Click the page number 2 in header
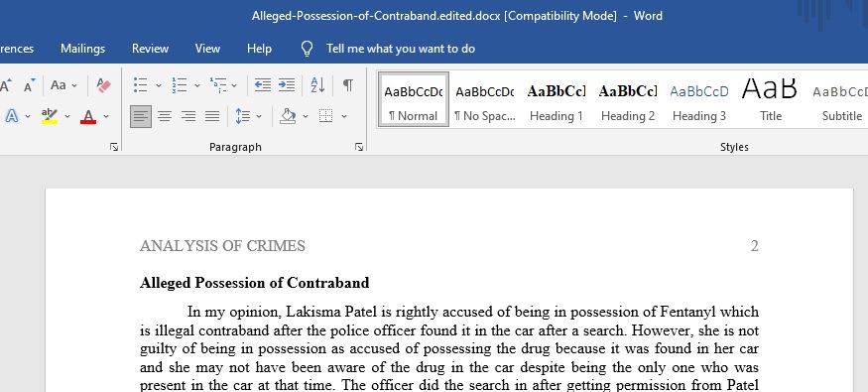This screenshot has width=868, height=392. tap(754, 246)
